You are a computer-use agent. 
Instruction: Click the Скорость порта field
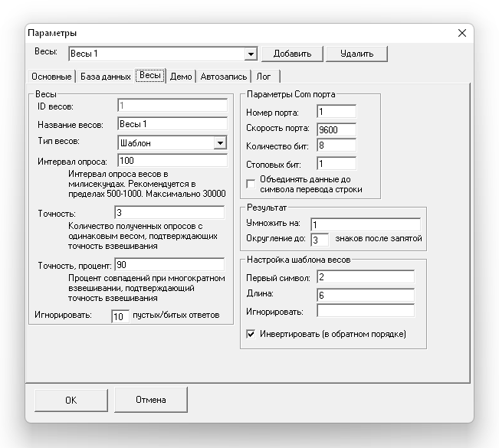336,129
